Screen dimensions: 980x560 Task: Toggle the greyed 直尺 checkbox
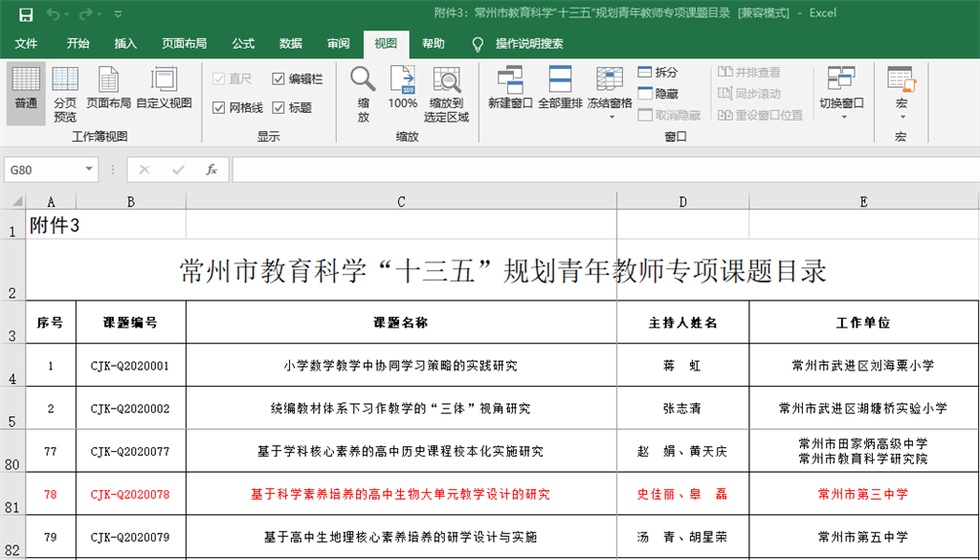click(x=232, y=78)
